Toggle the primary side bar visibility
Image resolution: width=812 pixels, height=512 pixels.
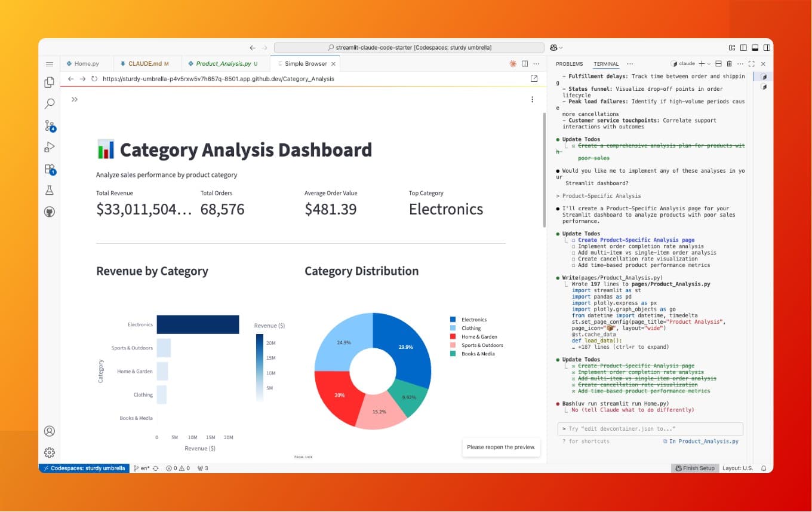click(743, 48)
